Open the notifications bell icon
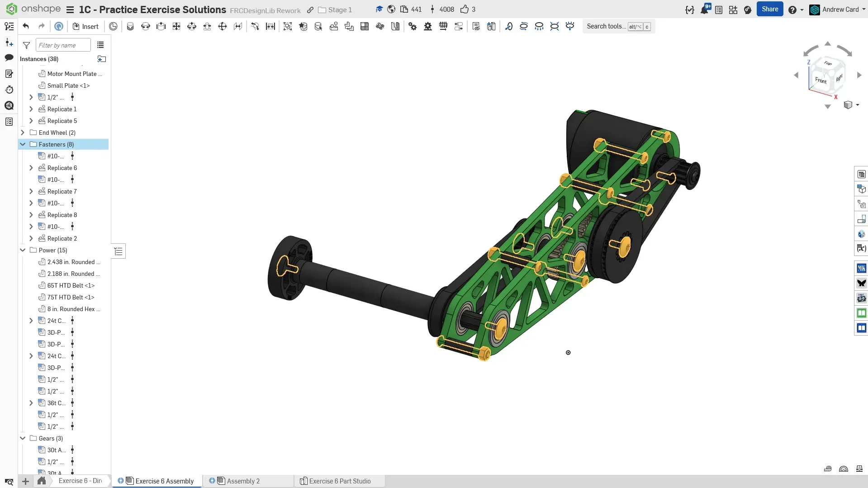Image resolution: width=868 pixels, height=488 pixels. point(704,9)
